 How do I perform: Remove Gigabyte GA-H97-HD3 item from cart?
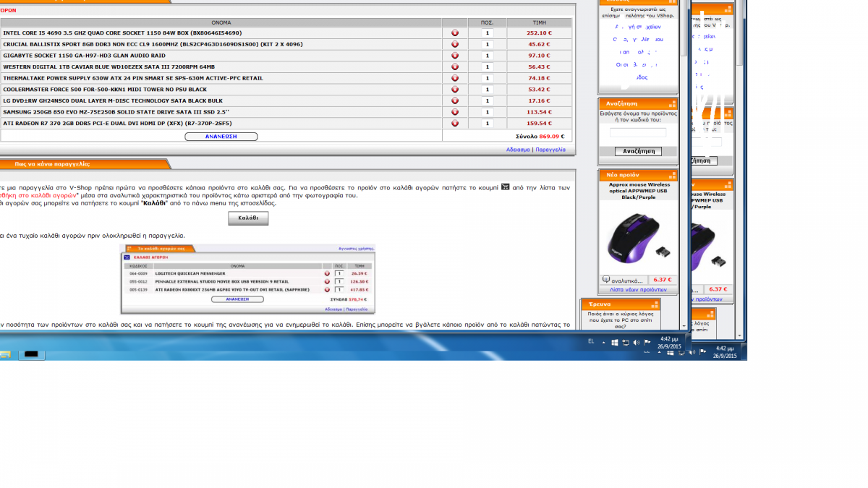click(455, 55)
